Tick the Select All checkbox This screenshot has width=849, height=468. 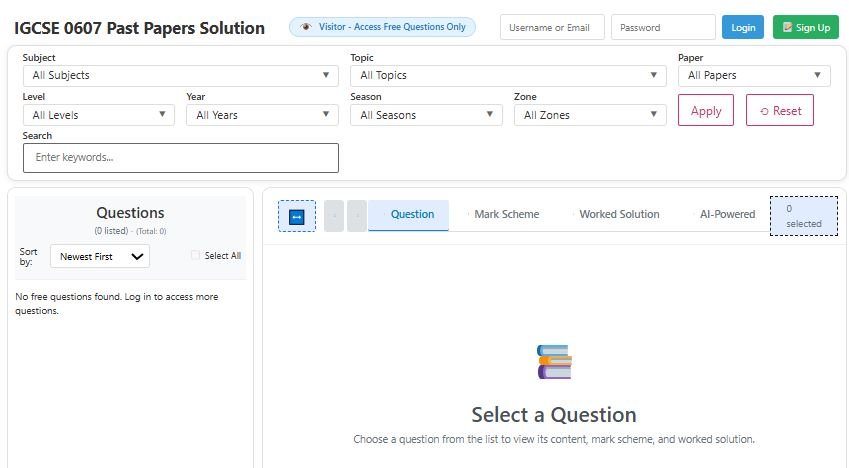coord(196,256)
